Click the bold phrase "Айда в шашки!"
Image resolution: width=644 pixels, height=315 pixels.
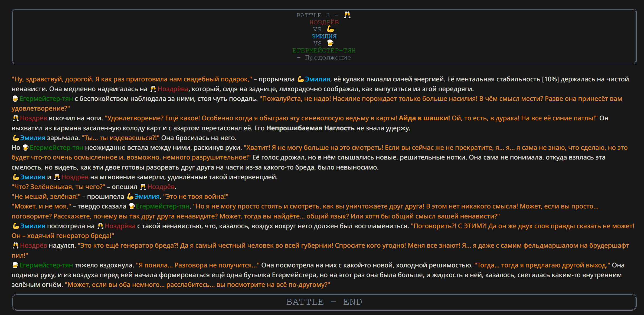[x=424, y=118]
